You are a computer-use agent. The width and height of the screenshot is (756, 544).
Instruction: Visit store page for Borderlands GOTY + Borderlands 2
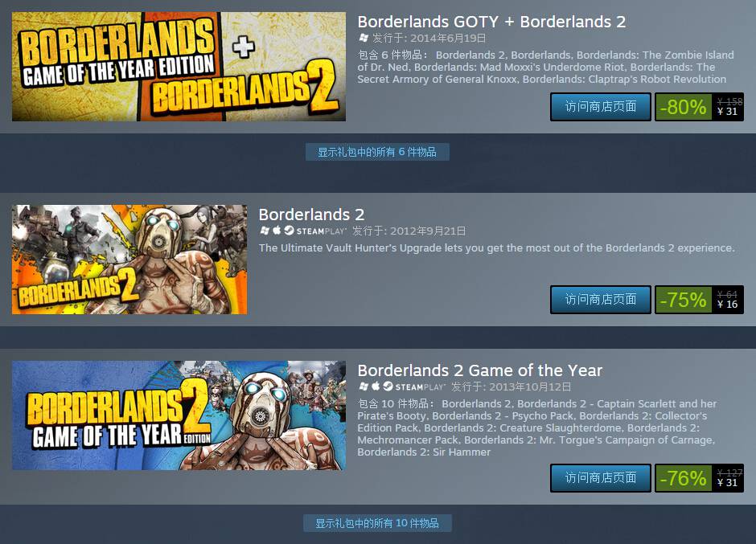(600, 107)
